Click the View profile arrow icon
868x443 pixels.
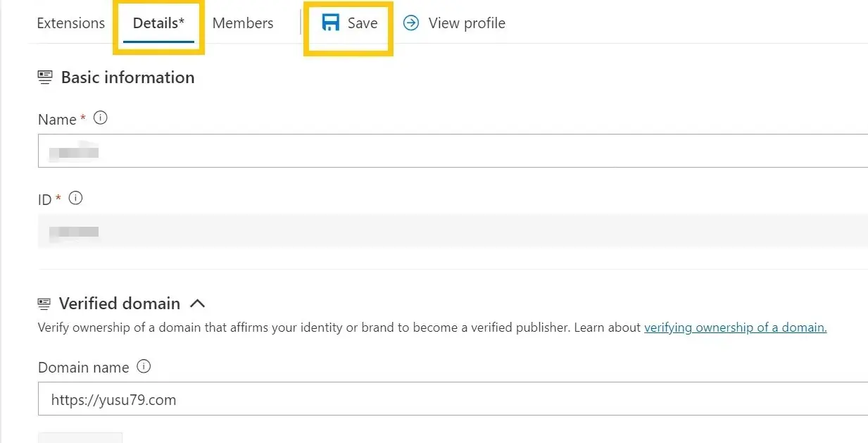click(x=410, y=23)
